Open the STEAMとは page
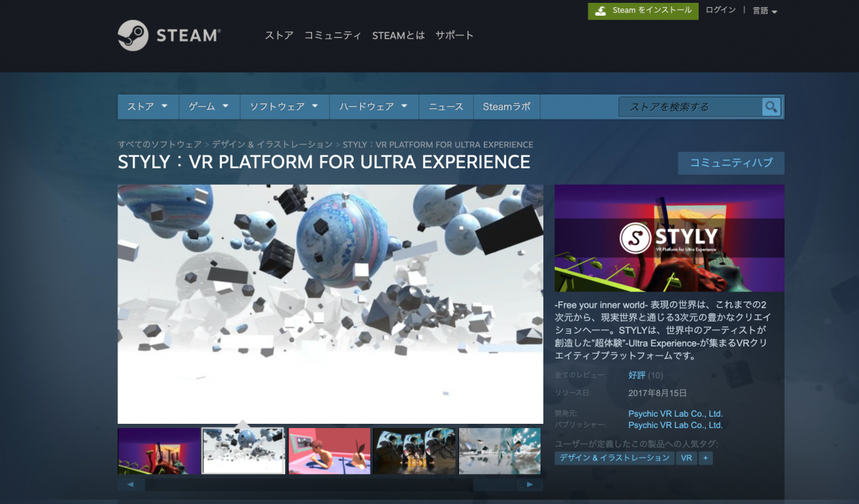This screenshot has width=859, height=504. click(398, 35)
